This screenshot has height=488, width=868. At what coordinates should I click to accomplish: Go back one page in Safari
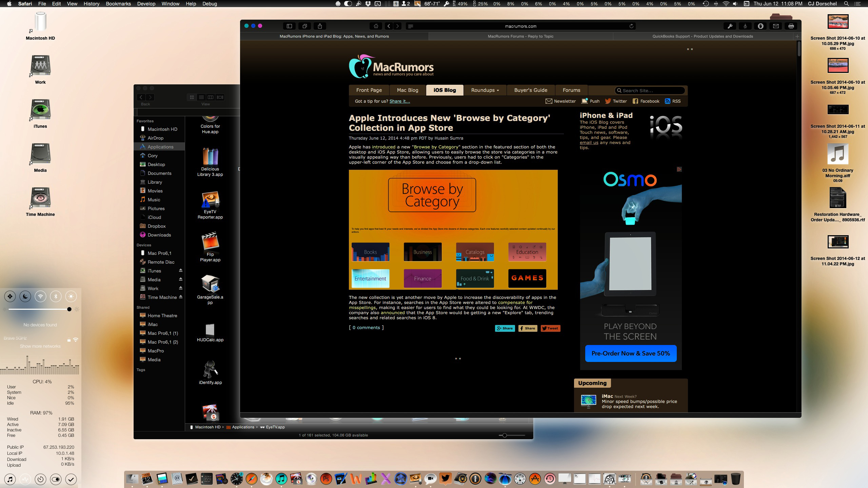(389, 26)
